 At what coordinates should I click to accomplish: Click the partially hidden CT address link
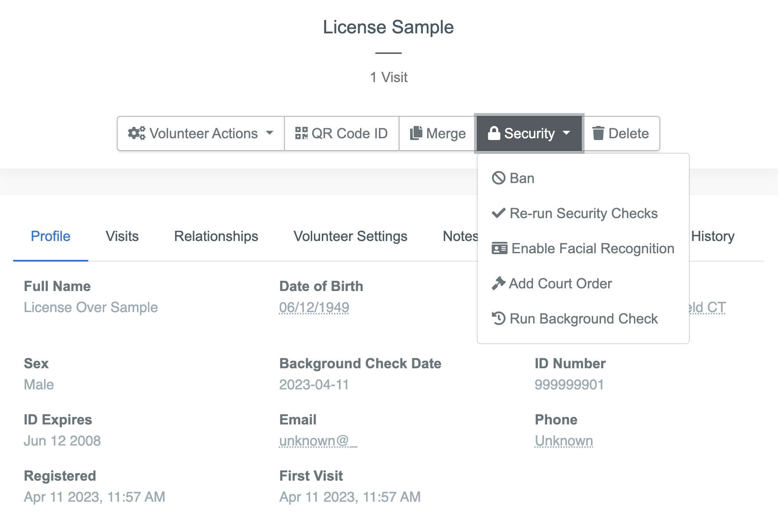(x=707, y=307)
